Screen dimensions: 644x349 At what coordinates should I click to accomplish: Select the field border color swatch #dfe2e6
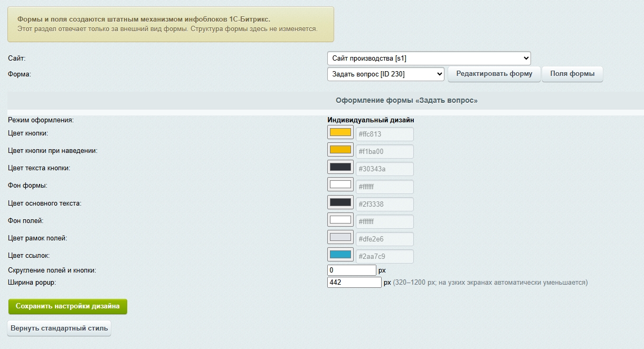tap(340, 237)
